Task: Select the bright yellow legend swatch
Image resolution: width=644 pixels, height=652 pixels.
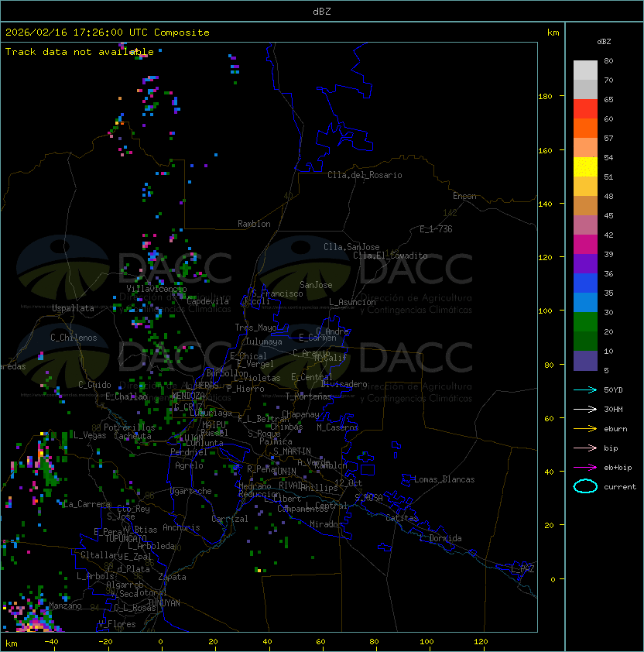Action: [585, 166]
